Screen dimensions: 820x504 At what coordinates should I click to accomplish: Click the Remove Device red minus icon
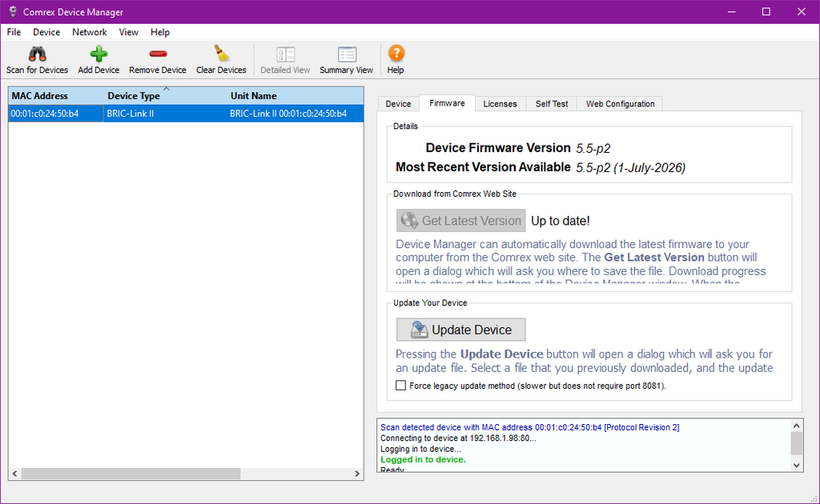[158, 54]
